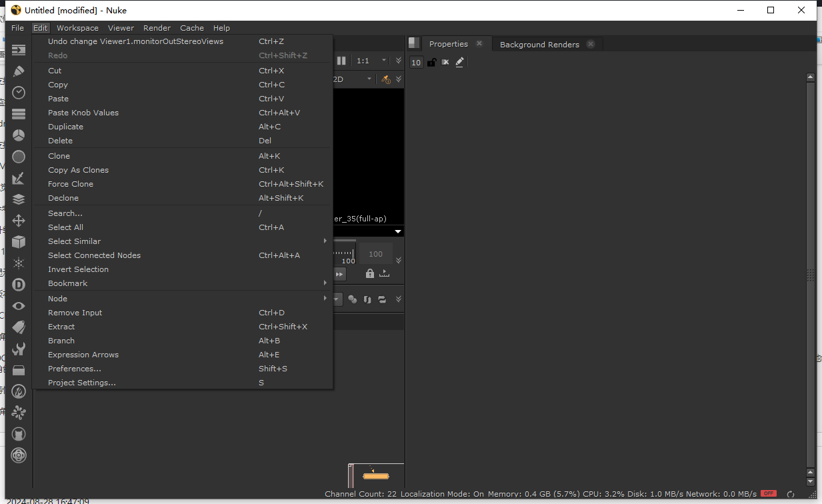Image resolution: width=822 pixels, height=504 pixels.
Task: Open the Particles nodes icon
Action: pos(19,263)
